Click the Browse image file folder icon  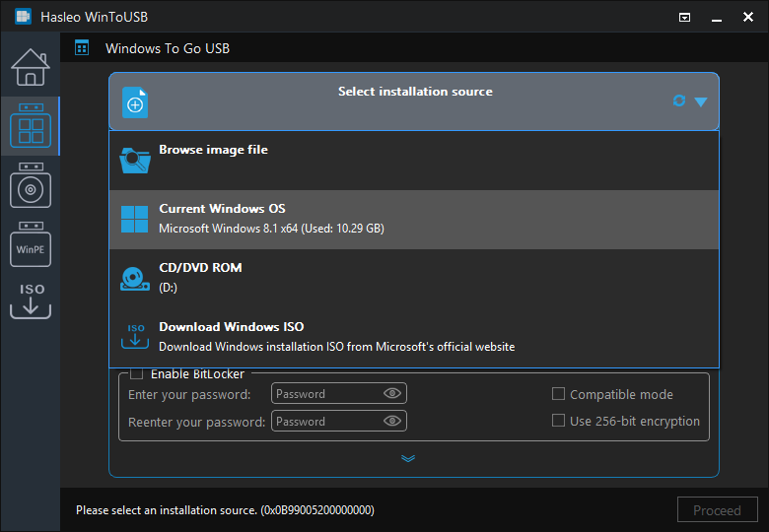[135, 161]
